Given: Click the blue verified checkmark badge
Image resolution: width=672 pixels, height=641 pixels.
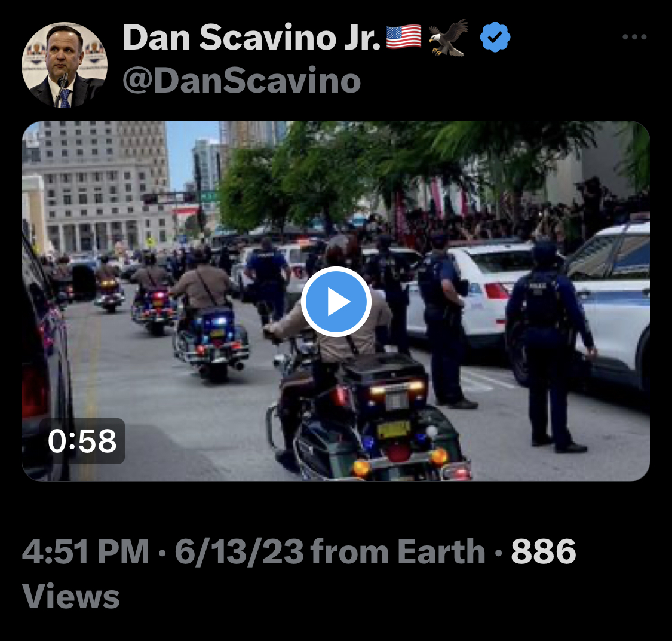Looking at the screenshot, I should (495, 37).
